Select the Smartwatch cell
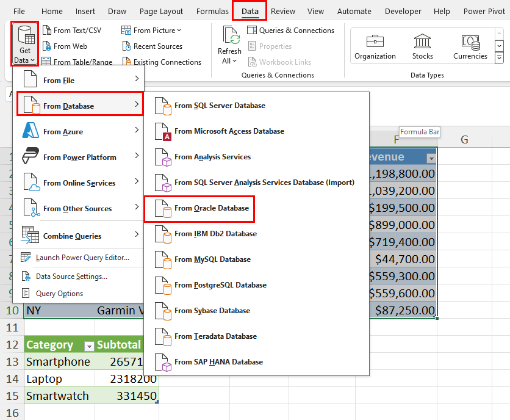 coord(60,396)
